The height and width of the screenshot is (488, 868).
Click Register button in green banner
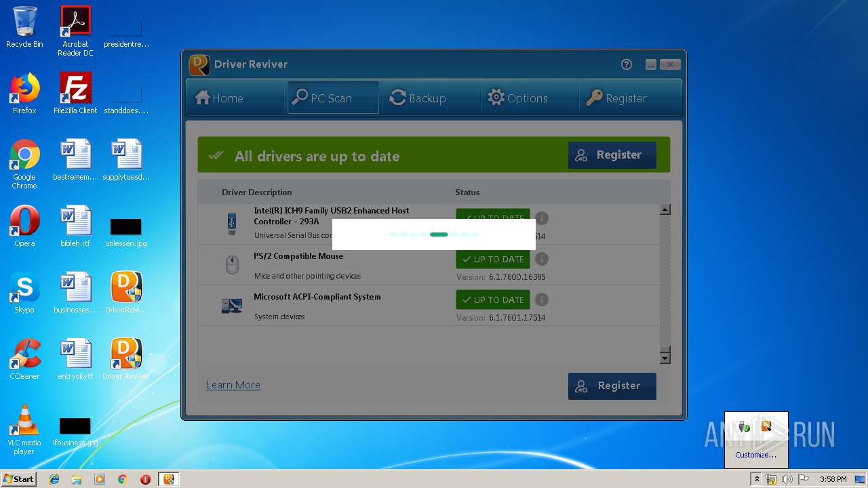pos(612,155)
